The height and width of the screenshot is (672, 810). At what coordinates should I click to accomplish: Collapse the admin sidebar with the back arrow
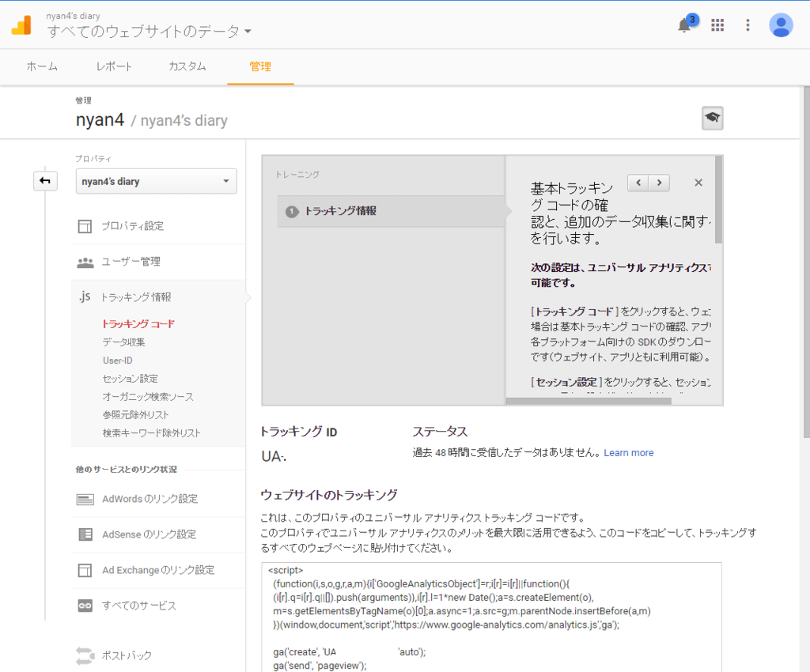[45, 181]
